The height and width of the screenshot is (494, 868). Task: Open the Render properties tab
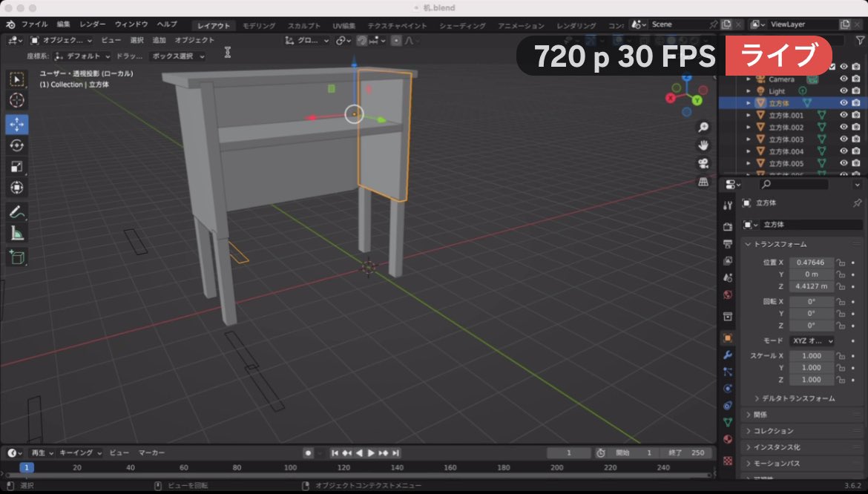[x=727, y=227]
